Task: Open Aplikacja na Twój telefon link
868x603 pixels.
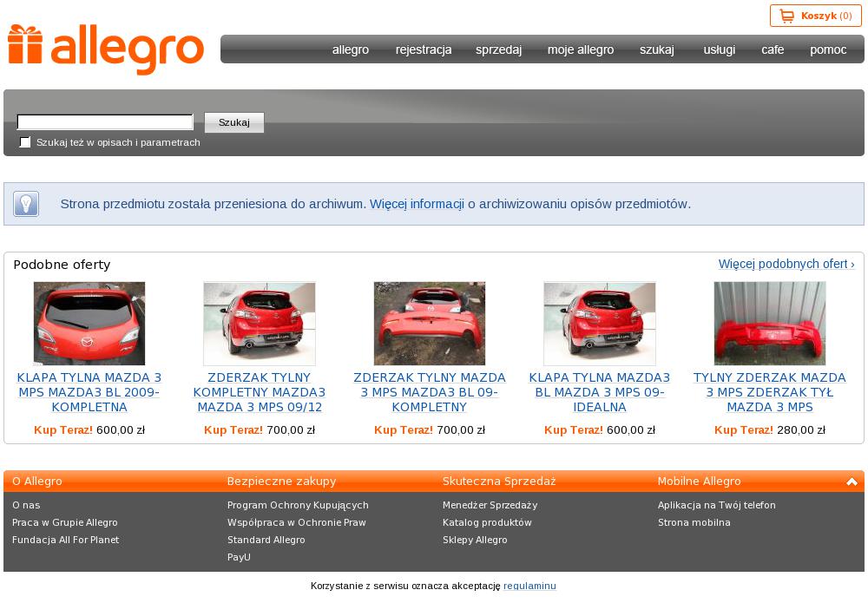Action: coord(717,505)
